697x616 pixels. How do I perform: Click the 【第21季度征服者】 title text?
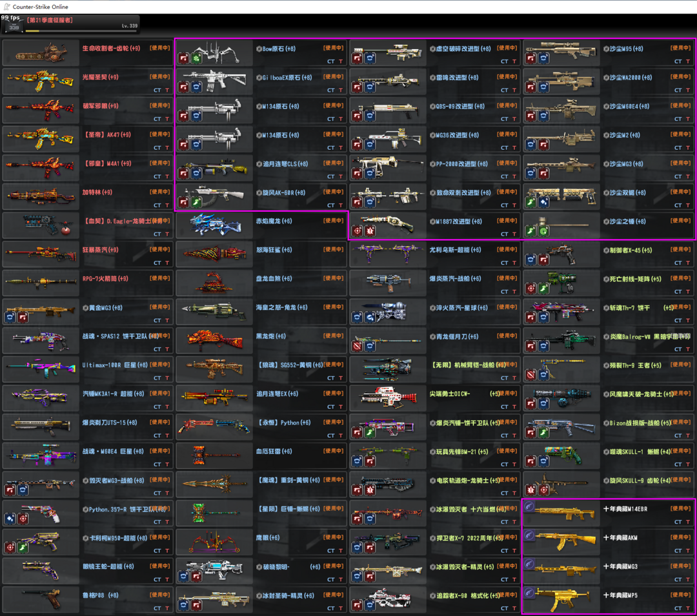tap(49, 20)
